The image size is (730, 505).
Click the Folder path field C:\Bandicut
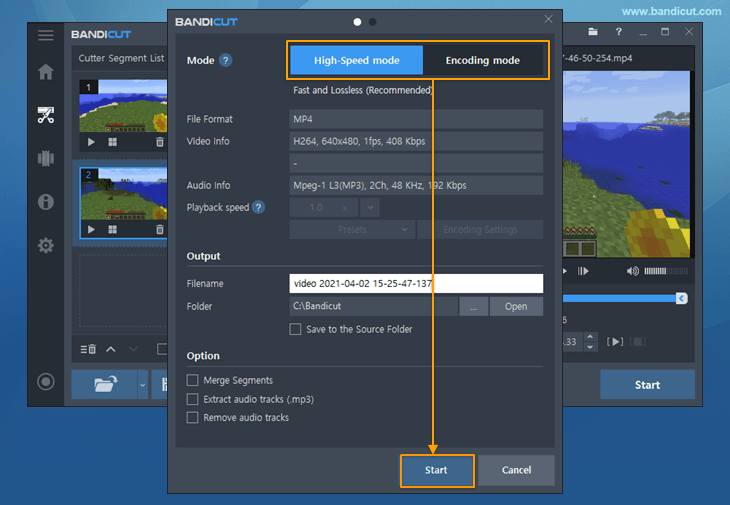(373, 306)
